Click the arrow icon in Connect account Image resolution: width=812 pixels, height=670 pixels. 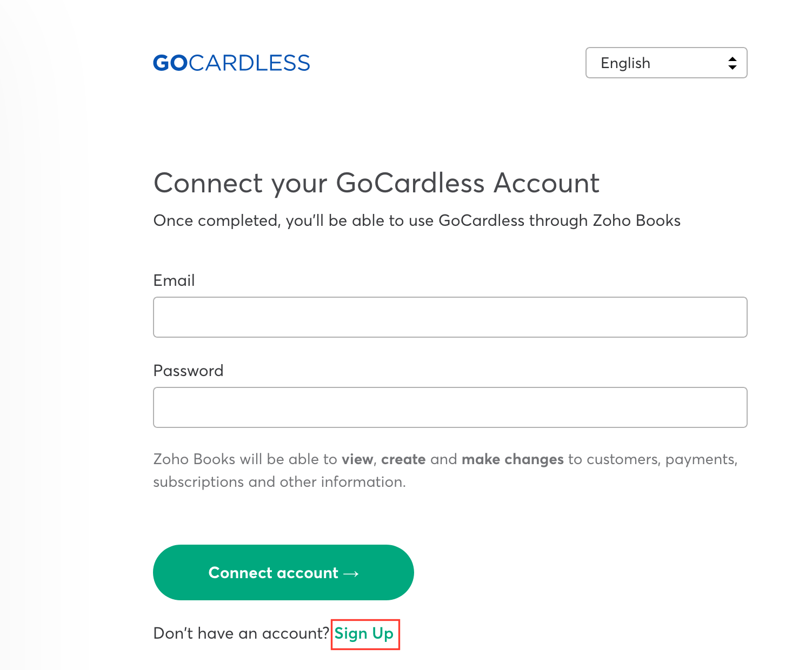351,573
